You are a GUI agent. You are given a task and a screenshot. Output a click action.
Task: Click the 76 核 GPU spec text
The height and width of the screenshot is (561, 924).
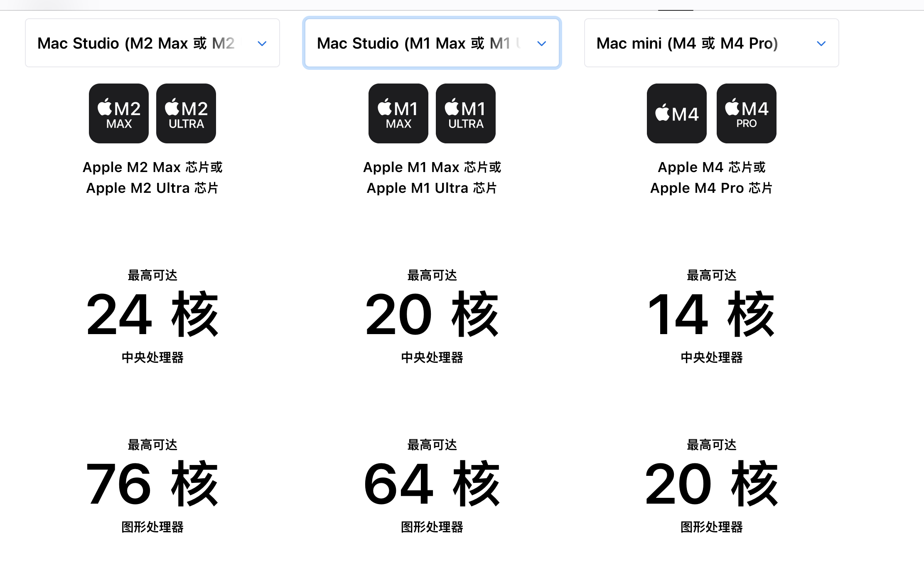tap(152, 484)
